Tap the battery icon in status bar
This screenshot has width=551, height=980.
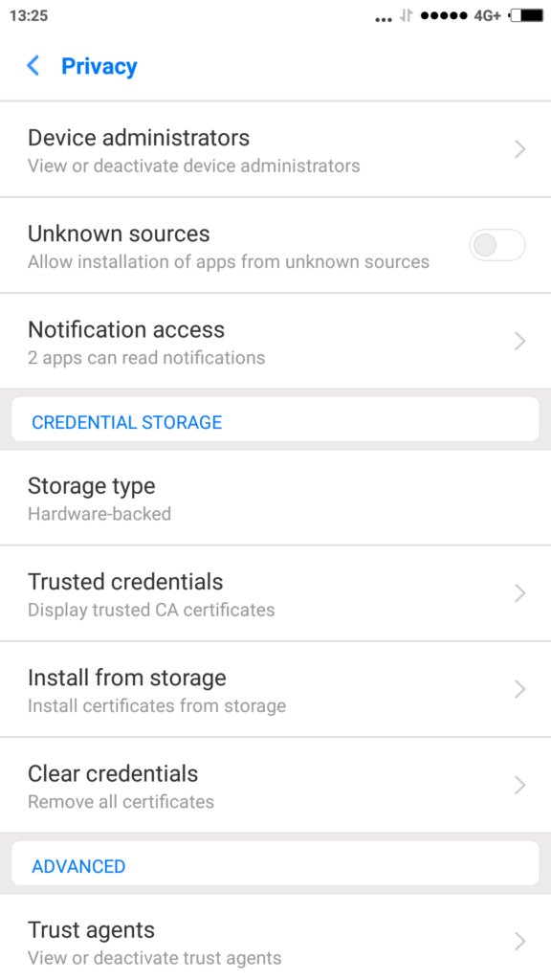click(526, 15)
